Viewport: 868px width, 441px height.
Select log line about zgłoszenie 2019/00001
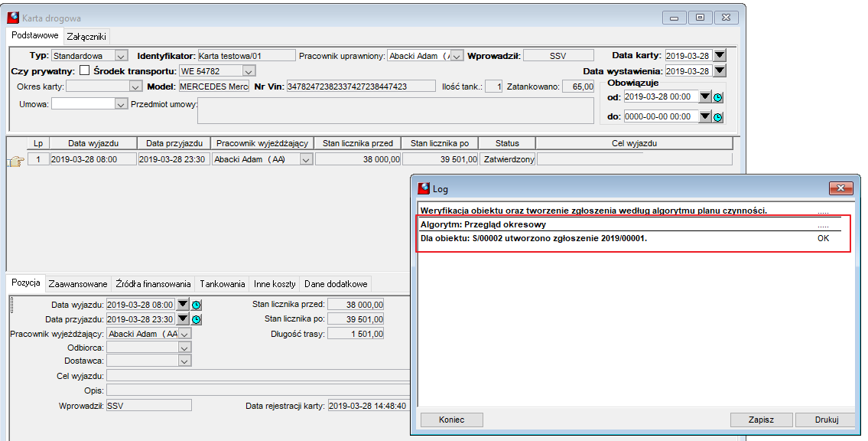[630, 238]
